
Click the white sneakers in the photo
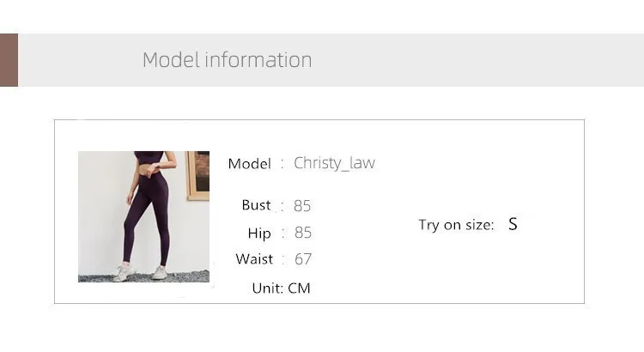click(141, 273)
